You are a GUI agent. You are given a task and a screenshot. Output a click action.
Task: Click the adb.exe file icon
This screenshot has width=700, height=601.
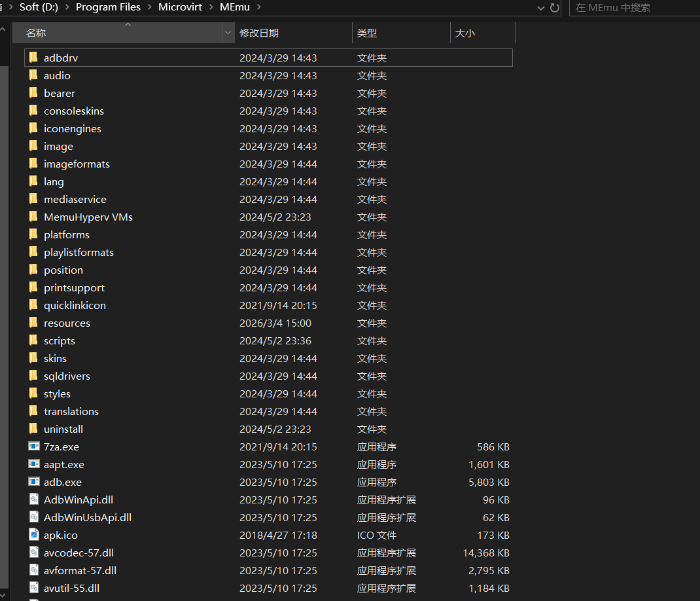pos(34,482)
